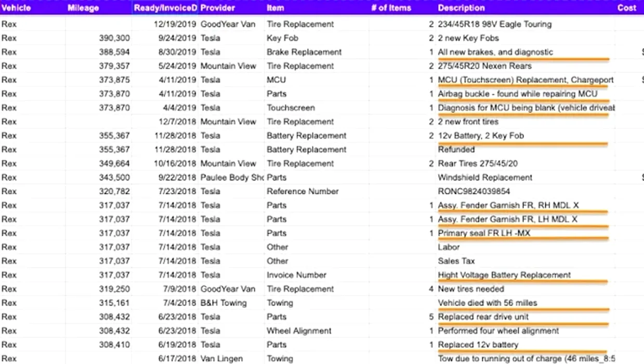Select the date cell 8/30/2019
Screen dimensions: 644x364
pyautogui.click(x=177, y=52)
